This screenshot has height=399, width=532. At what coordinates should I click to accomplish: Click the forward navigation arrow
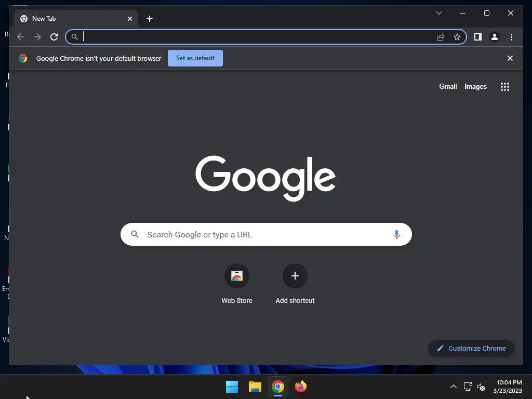(x=37, y=37)
